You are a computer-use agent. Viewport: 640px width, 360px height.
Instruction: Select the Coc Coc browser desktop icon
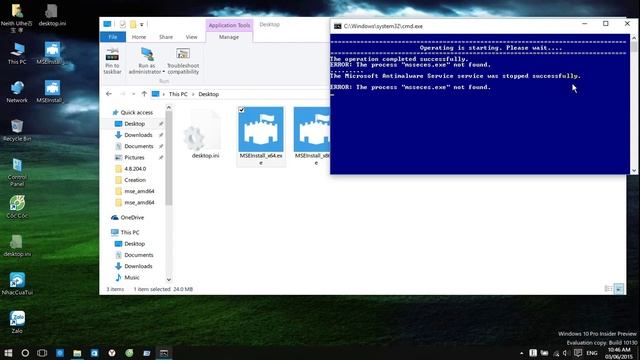tap(17, 207)
